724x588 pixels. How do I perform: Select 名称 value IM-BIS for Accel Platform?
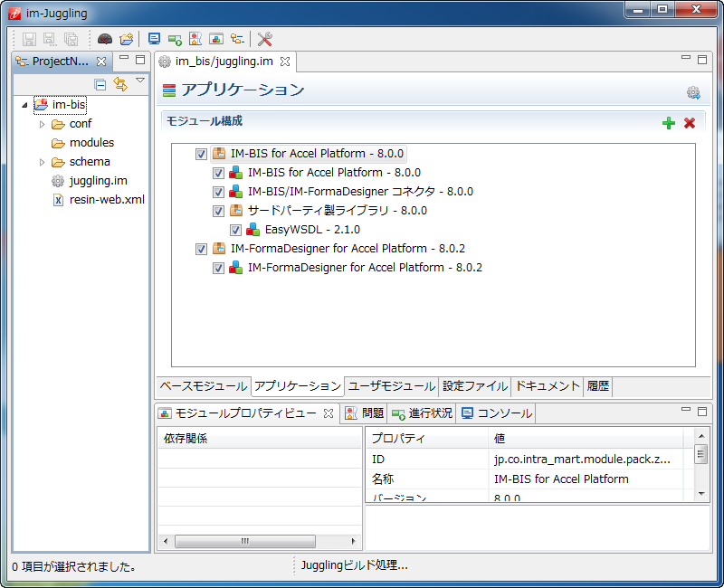coord(586,479)
